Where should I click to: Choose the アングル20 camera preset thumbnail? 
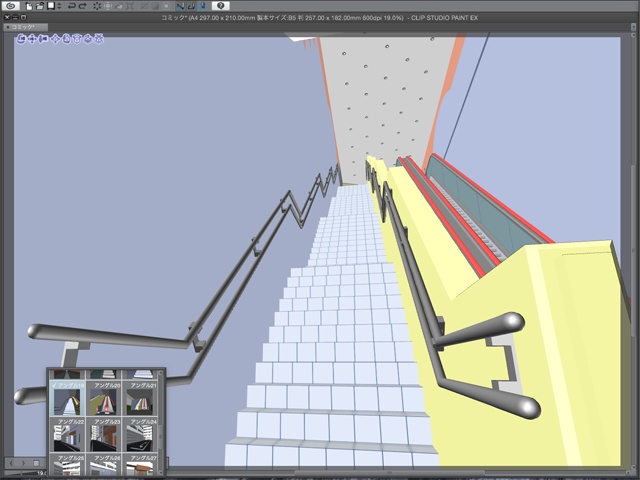click(104, 398)
